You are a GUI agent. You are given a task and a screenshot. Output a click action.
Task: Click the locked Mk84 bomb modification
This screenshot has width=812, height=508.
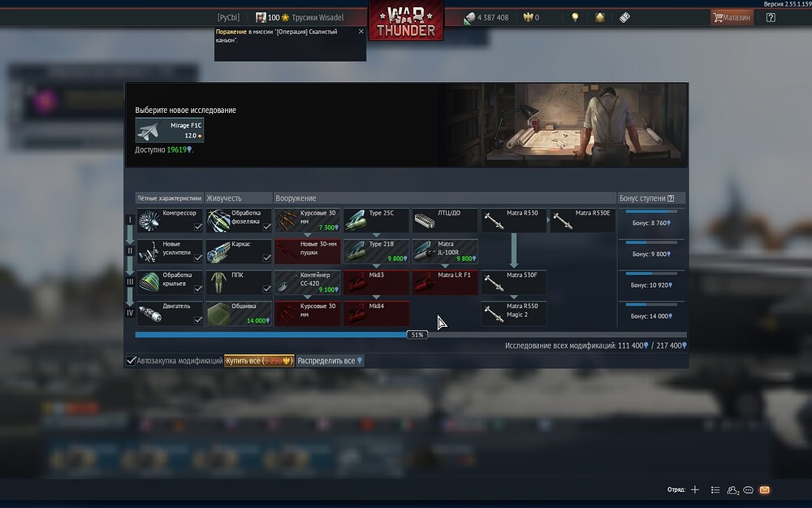tap(376, 314)
